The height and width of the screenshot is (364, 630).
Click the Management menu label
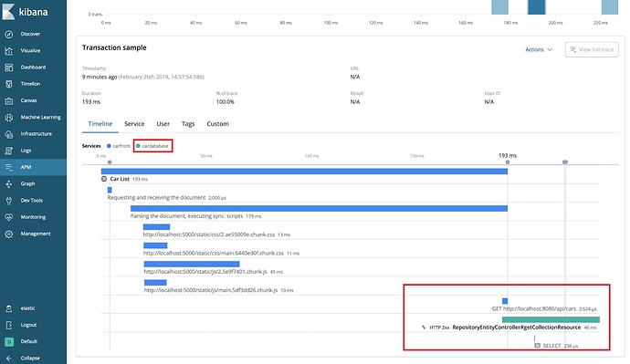pyautogui.click(x=36, y=234)
